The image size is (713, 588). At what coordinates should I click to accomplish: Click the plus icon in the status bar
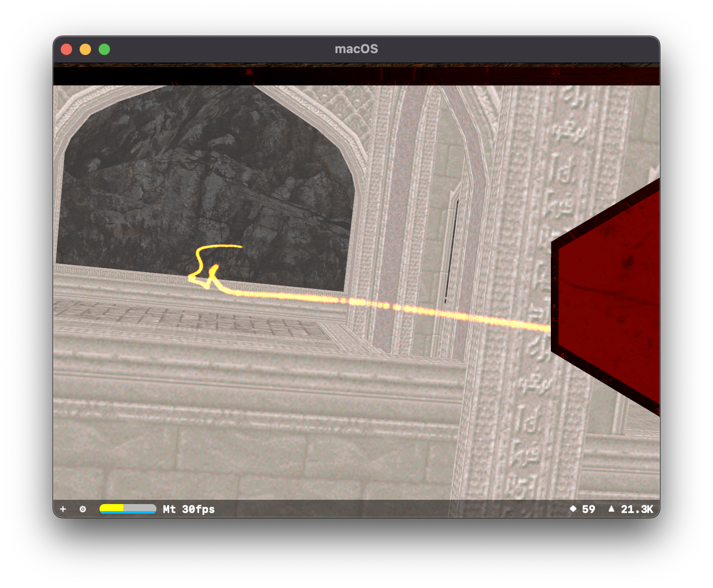point(63,509)
